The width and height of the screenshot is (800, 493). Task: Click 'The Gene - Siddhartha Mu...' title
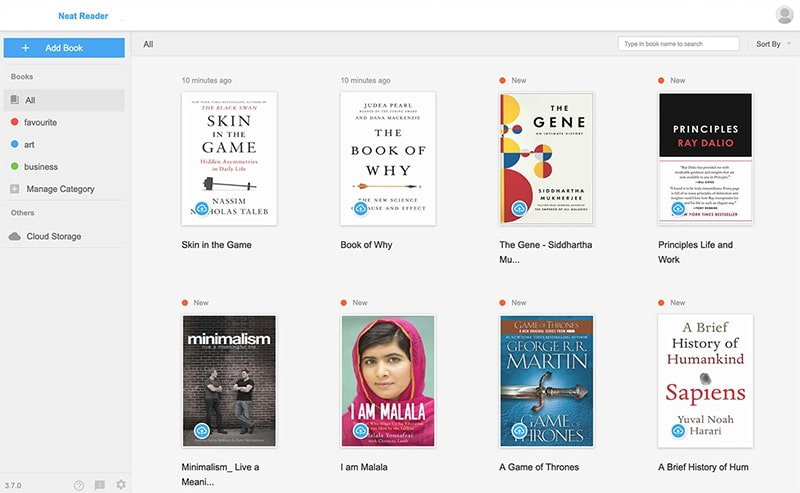click(x=545, y=252)
